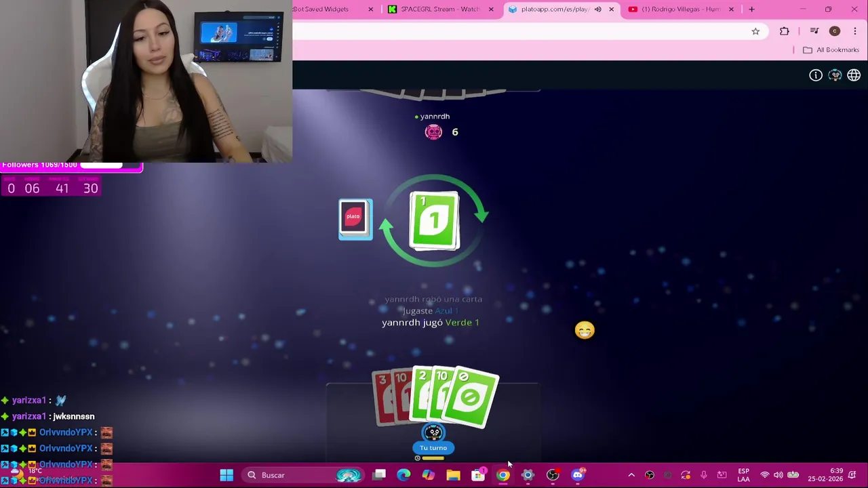868x488 pixels.
Task: Mute the platoapp tab audio icon
Action: point(597,9)
